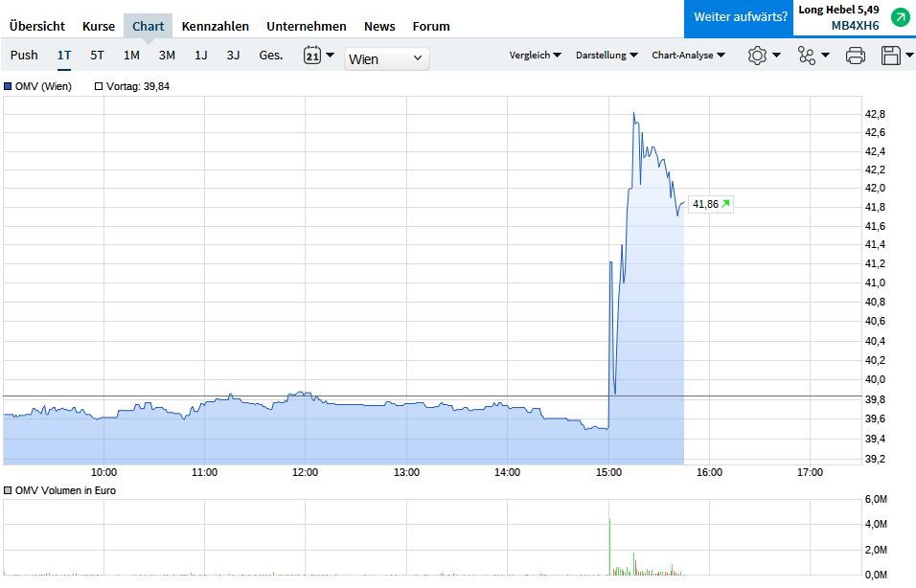Expand the Vergleich dropdown
This screenshot has width=916, height=588.
point(535,55)
